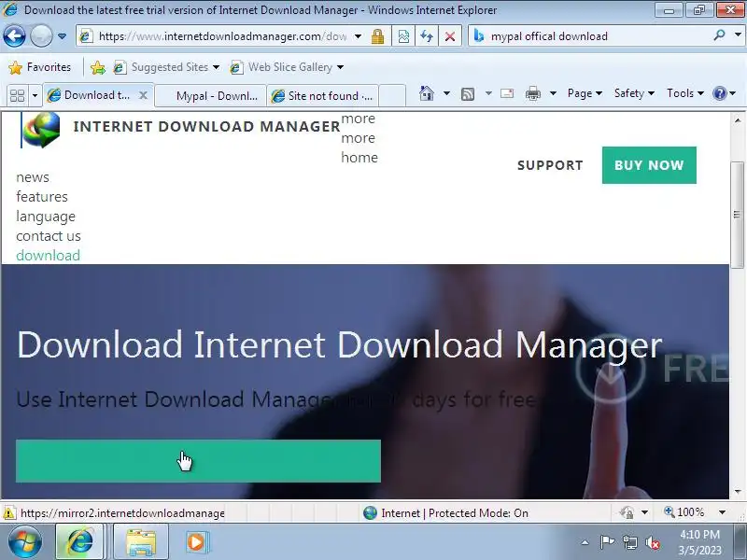Click the Action Center flag icon
Viewport: 747px width, 560px height.
[x=607, y=542]
